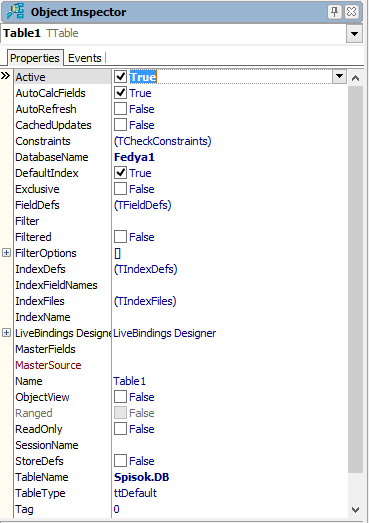Close the Object Inspector panel
The height and width of the screenshot is (523, 369).
coord(352,12)
